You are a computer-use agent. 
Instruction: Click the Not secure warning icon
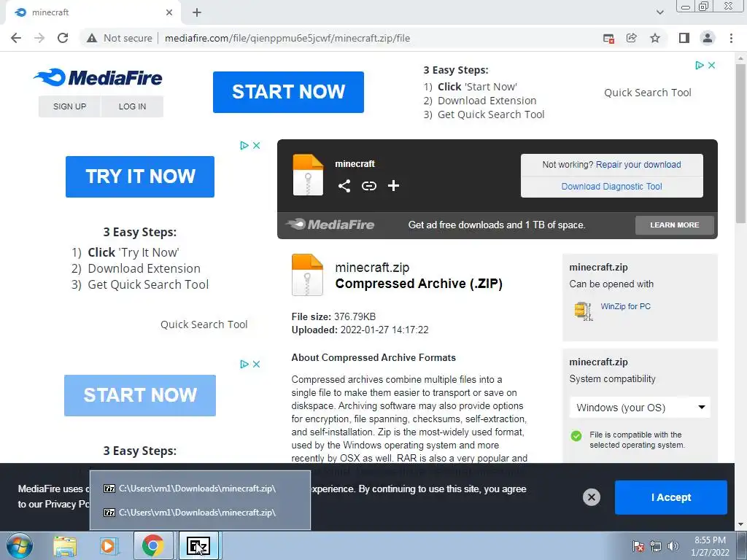[x=92, y=38]
